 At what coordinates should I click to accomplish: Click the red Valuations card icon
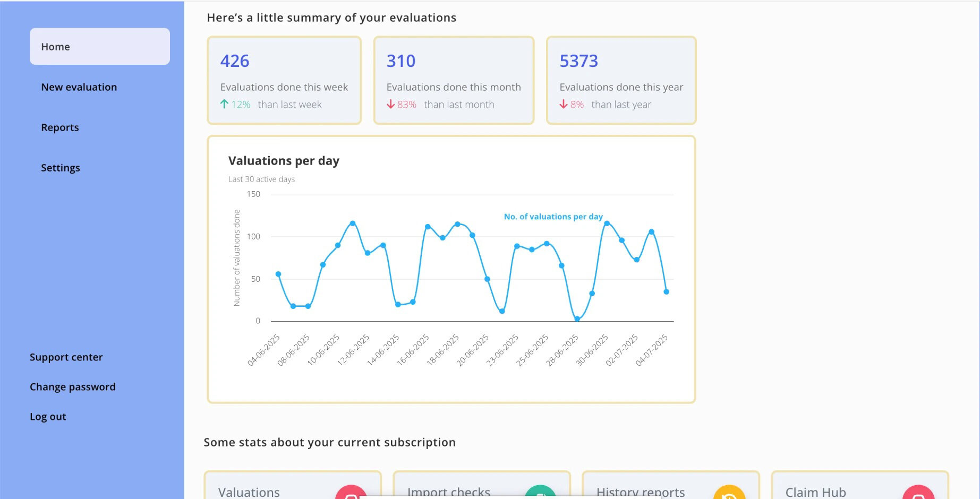tap(351, 493)
